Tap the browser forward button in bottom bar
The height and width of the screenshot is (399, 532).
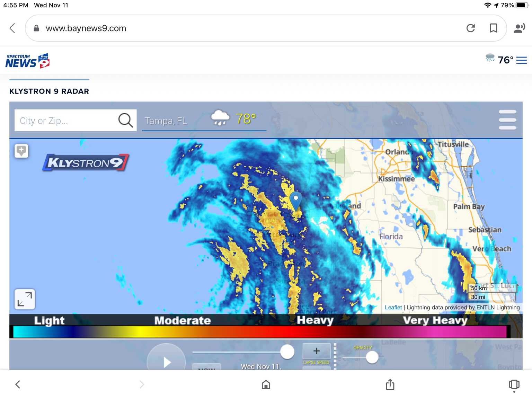click(142, 384)
